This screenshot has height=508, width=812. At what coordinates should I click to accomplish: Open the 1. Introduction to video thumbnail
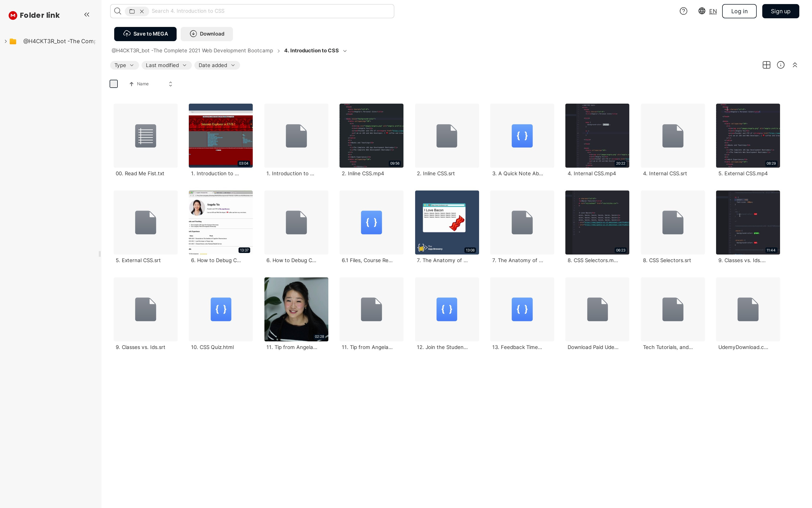click(221, 136)
